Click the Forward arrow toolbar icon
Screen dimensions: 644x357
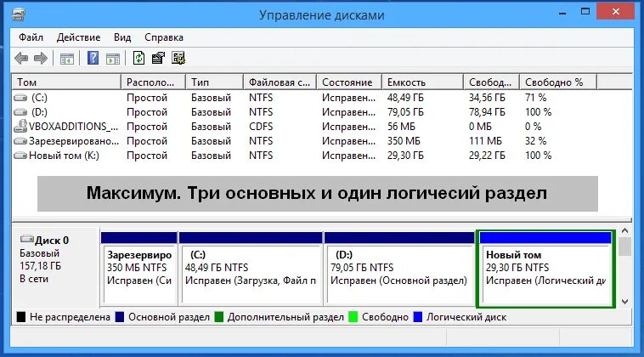click(40, 59)
